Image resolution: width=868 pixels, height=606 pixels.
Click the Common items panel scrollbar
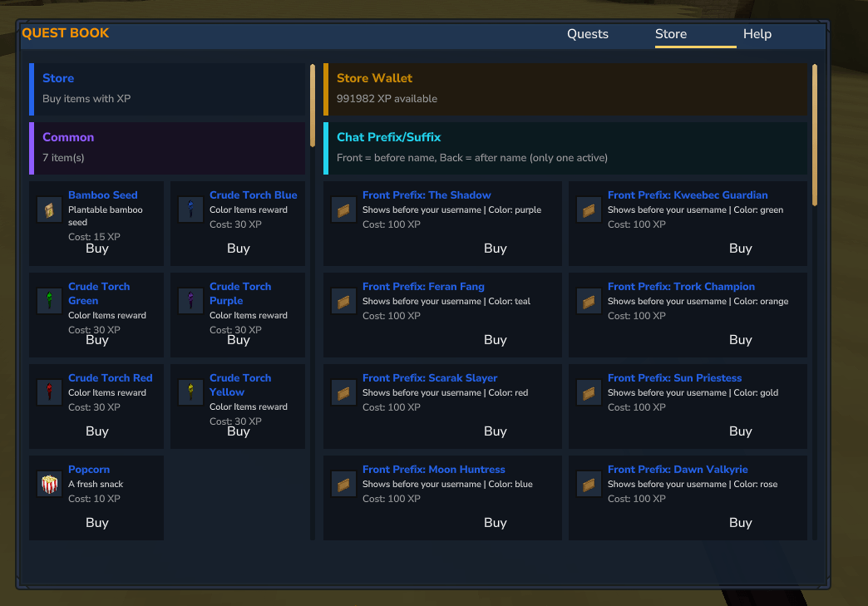313,106
